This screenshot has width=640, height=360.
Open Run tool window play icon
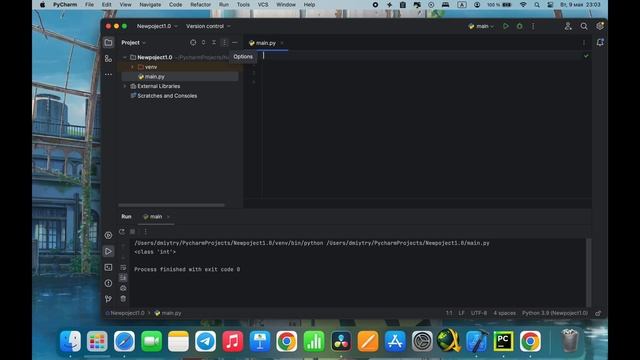(108, 251)
